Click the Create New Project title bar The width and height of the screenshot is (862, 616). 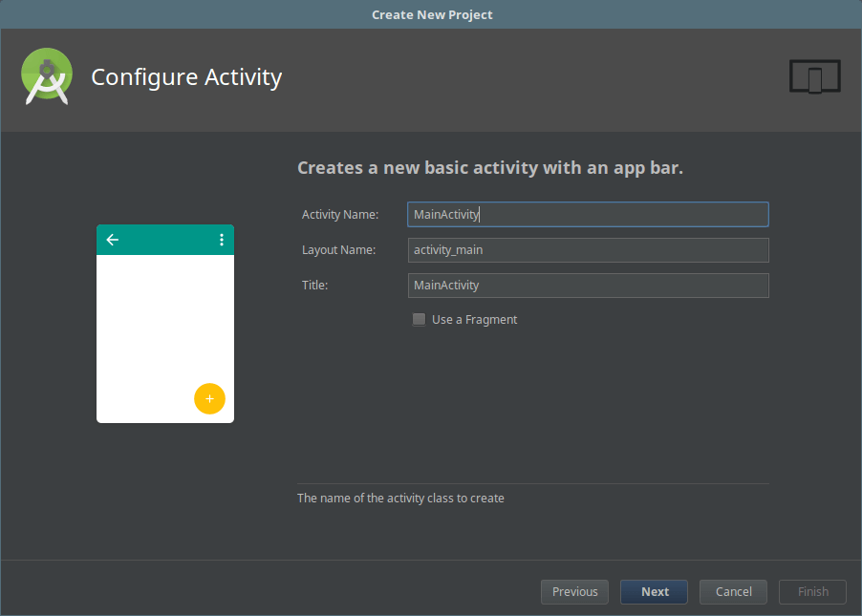click(x=431, y=14)
